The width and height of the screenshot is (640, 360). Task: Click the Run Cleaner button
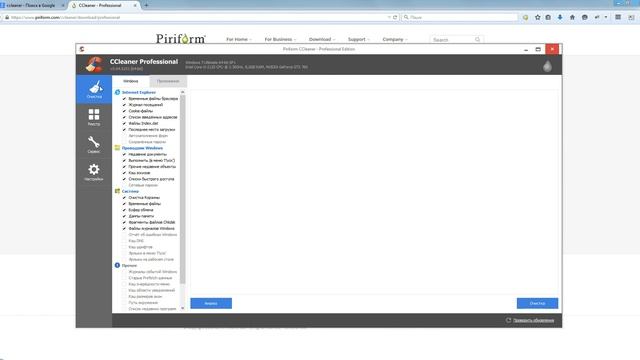pyautogui.click(x=537, y=303)
